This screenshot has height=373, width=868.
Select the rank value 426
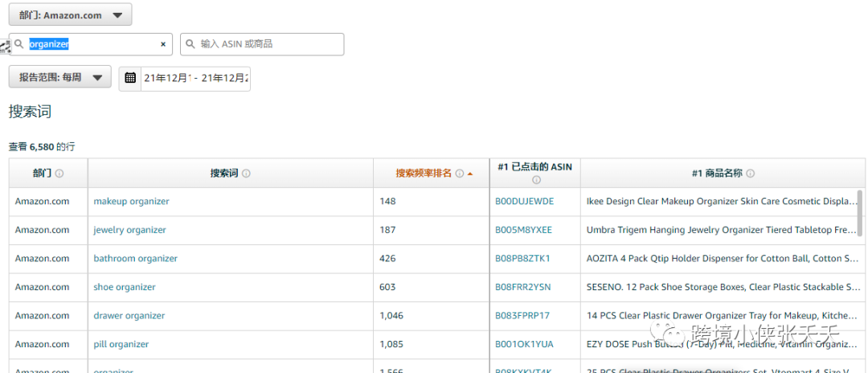coord(387,258)
